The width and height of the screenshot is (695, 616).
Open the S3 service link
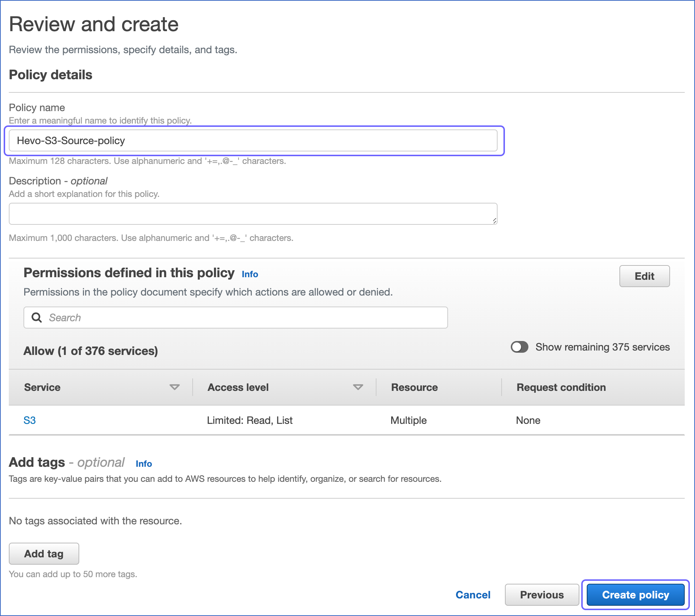tap(30, 420)
